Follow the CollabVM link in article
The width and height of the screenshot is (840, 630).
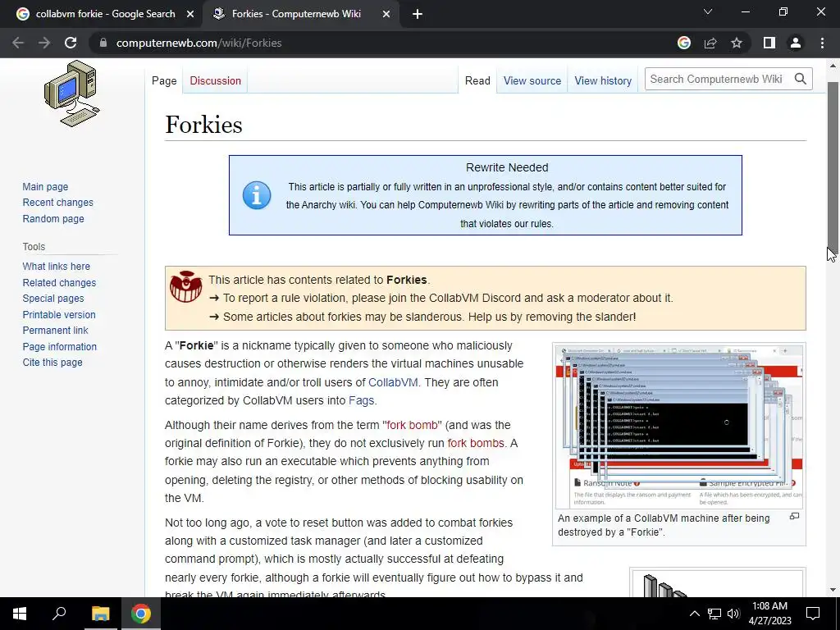coord(393,382)
